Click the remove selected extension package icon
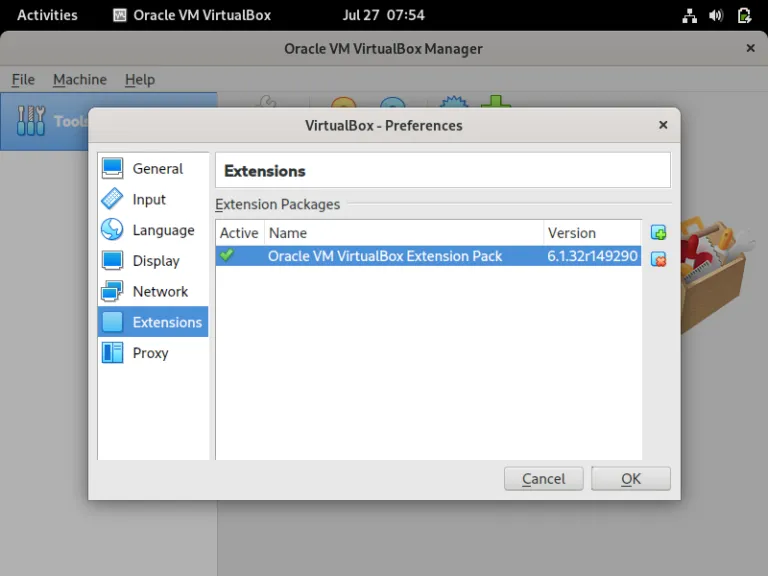Viewport: 768px width, 576px height. coord(658,259)
